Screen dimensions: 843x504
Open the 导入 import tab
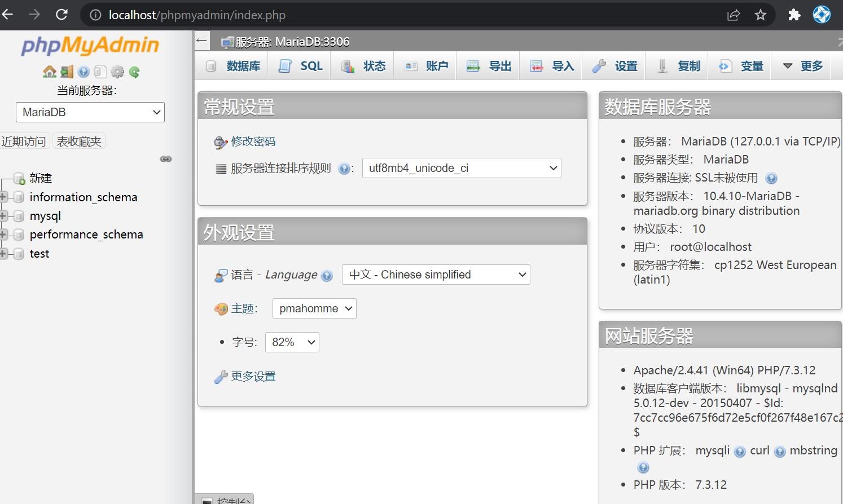coord(551,66)
